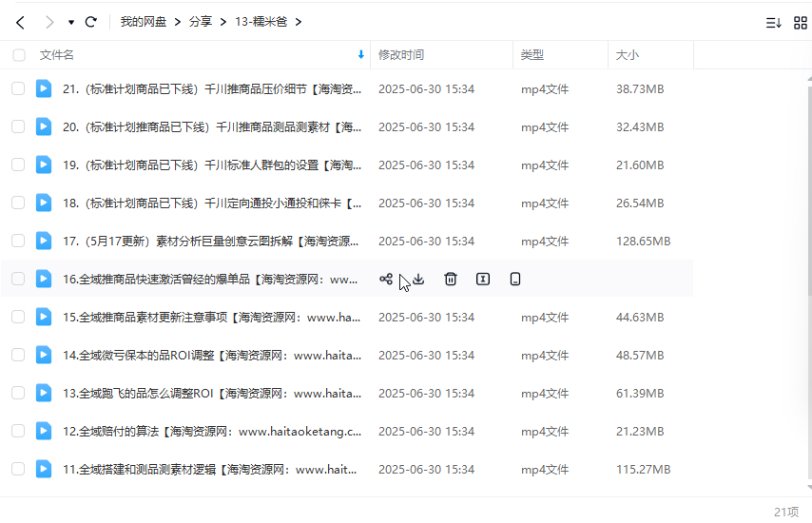The height and width of the screenshot is (523, 812).
Task: Click the video icon of file 13
Action: (x=44, y=393)
